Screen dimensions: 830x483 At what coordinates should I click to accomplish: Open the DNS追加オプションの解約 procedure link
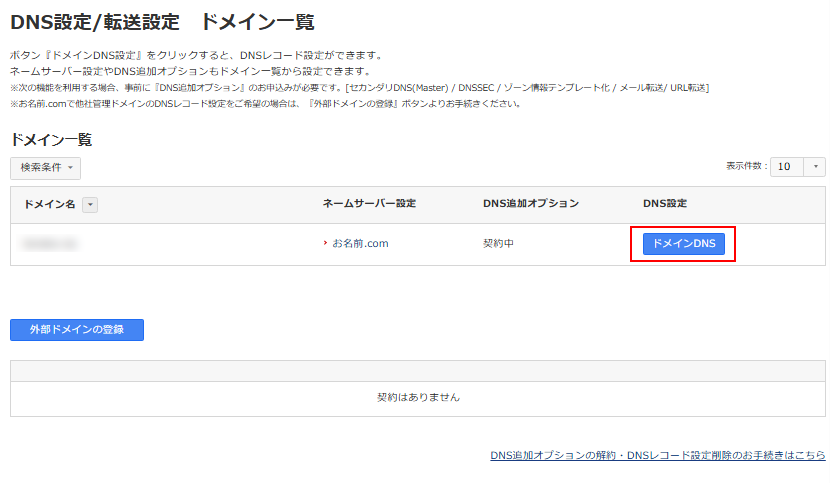657,455
